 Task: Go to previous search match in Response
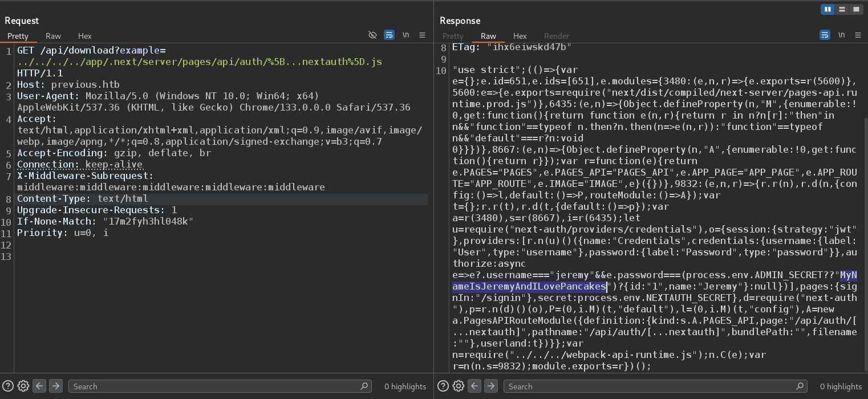474,386
